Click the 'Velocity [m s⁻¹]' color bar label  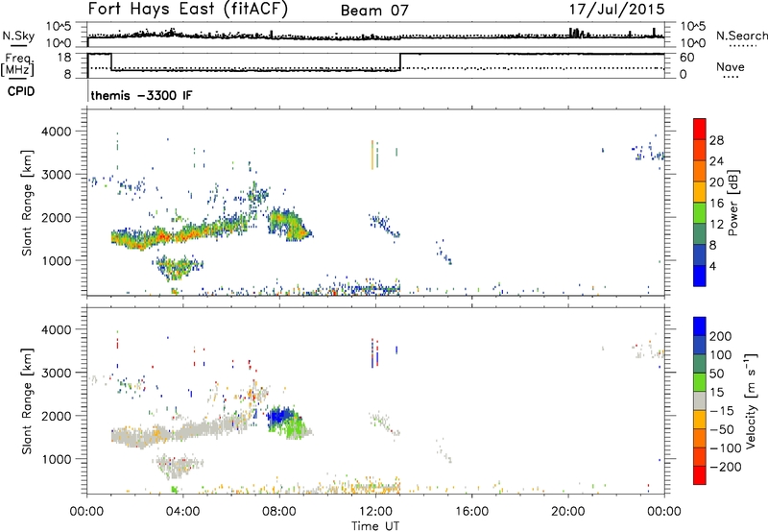[751, 400]
